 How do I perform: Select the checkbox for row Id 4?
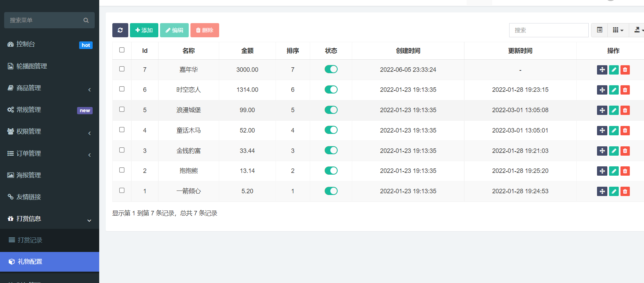(122, 130)
